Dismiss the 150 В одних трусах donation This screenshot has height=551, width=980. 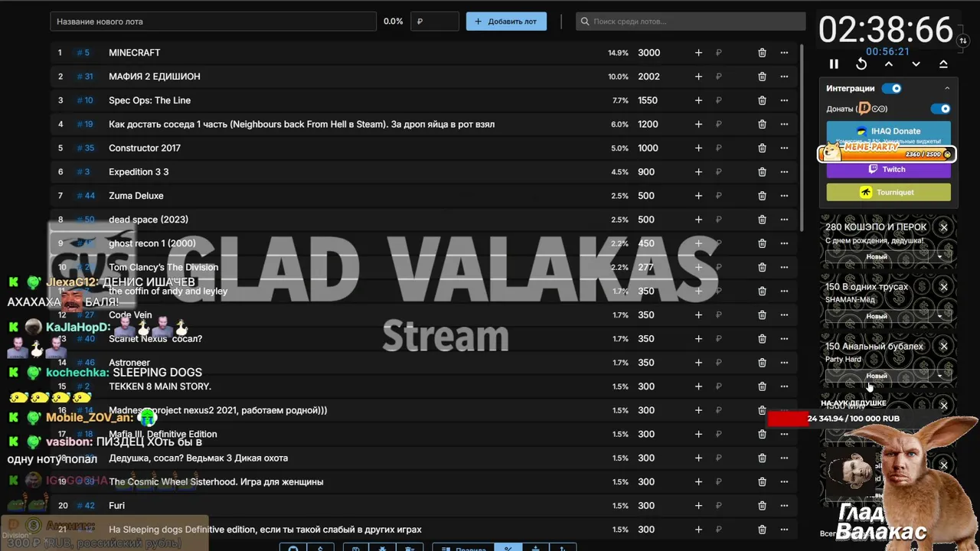coord(944,287)
